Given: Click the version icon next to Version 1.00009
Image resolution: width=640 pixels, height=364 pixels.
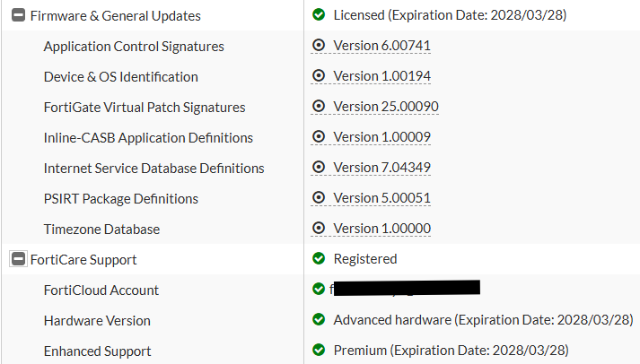Looking at the screenshot, I should tap(319, 137).
